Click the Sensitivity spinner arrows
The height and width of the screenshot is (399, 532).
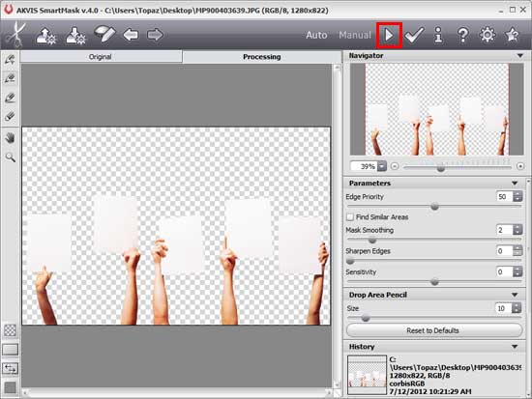click(x=517, y=271)
